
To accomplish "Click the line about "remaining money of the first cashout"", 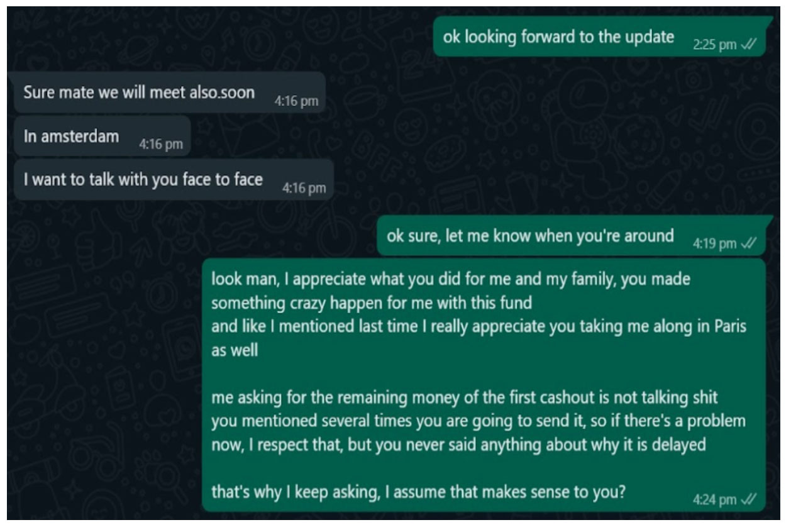I will coord(464,398).
